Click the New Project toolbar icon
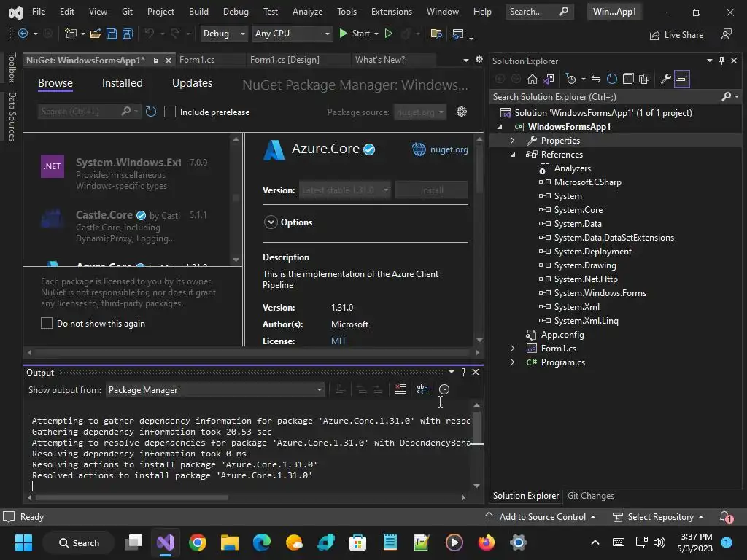Image resolution: width=747 pixels, height=560 pixels. pos(71,34)
